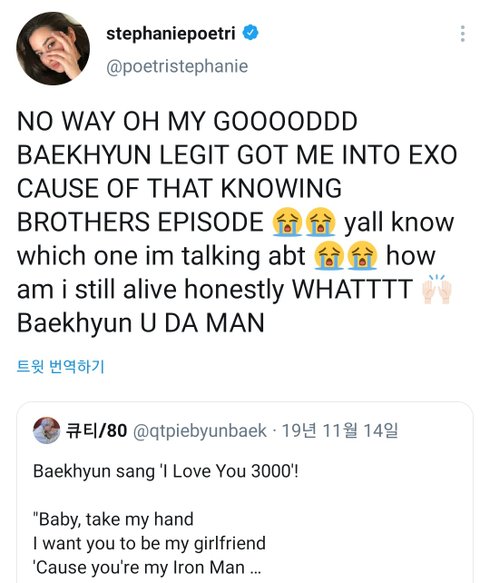Click the Korean translate tweet link
480x583 pixels.
(x=61, y=367)
